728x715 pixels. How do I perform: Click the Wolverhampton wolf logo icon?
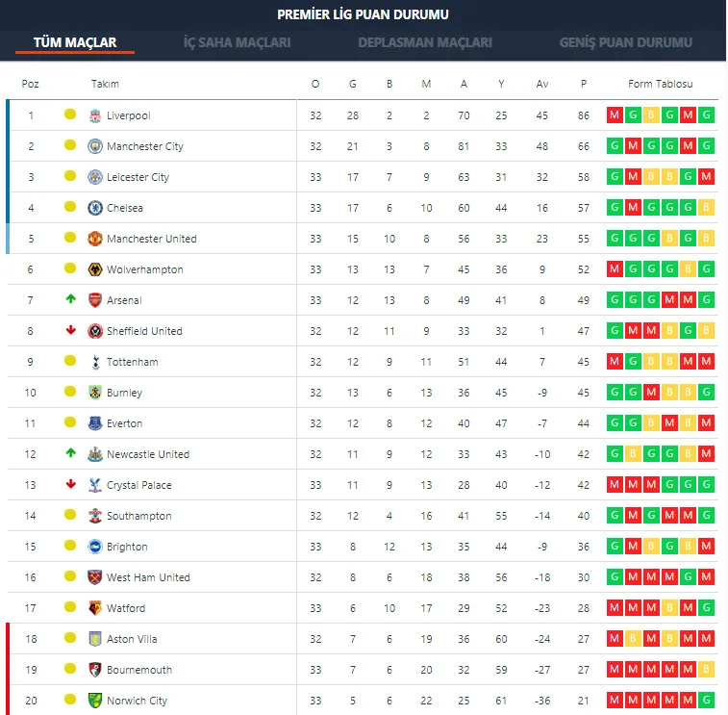pyautogui.click(x=95, y=269)
